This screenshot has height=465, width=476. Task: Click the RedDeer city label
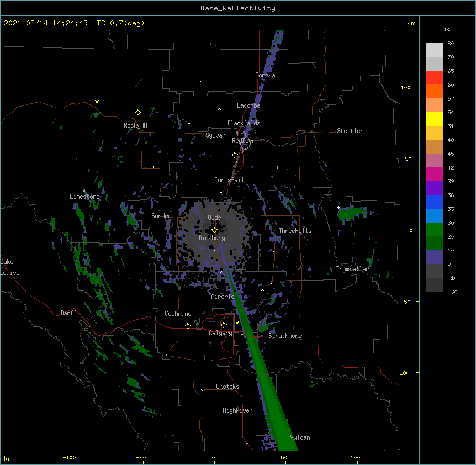243,141
